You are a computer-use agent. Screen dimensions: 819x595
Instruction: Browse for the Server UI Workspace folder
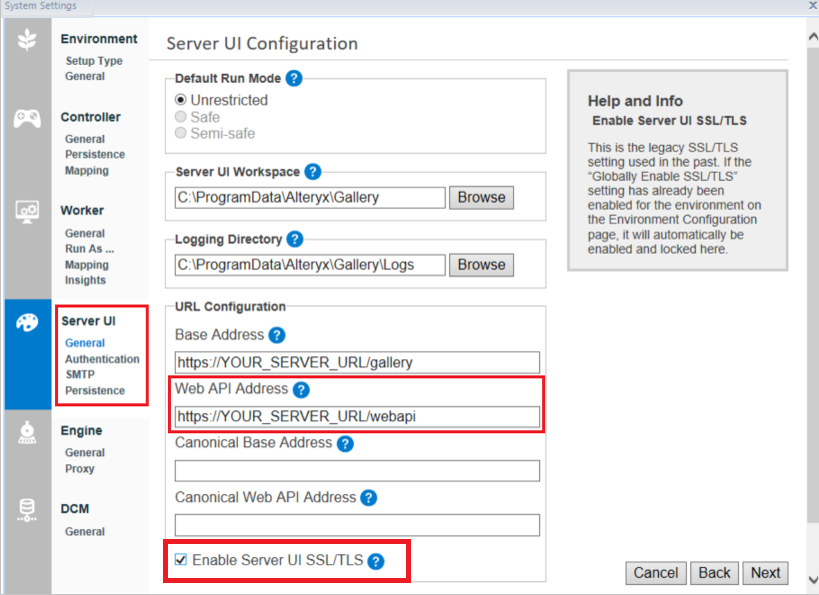pyautogui.click(x=481, y=198)
